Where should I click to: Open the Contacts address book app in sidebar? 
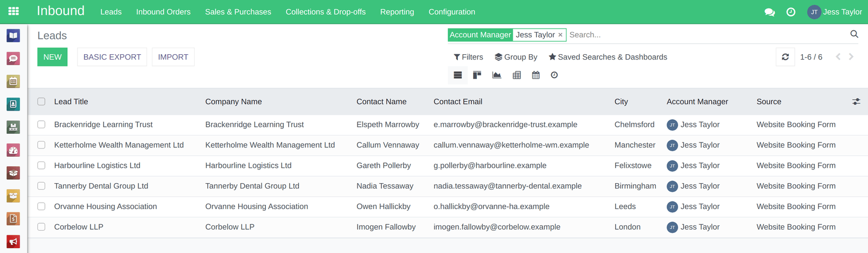pos(14,104)
